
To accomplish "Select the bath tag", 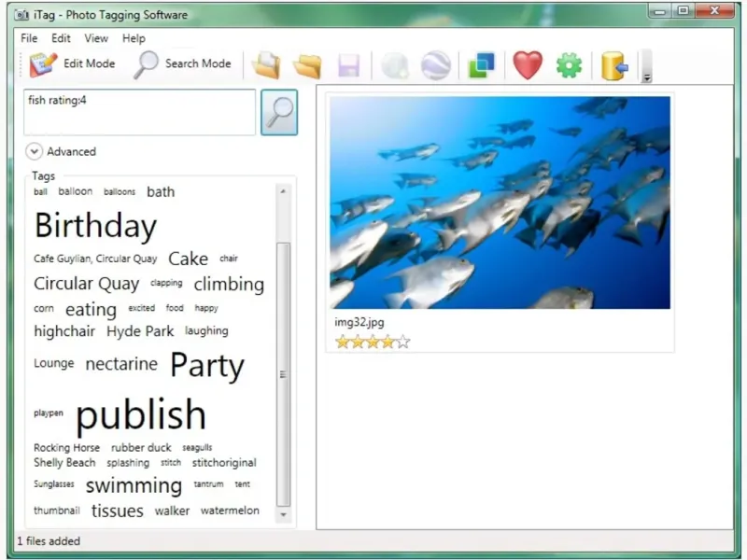I will (x=161, y=192).
